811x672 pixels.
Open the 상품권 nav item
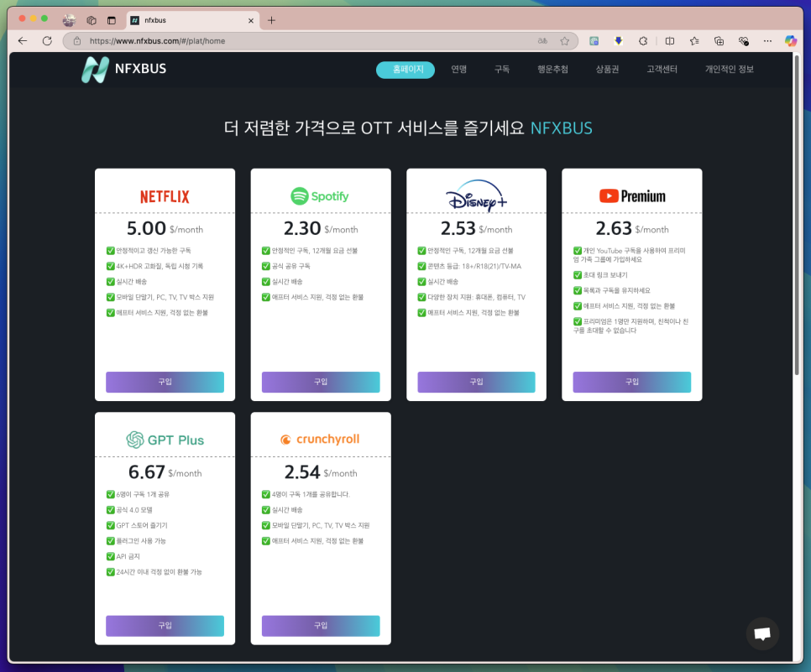(607, 70)
